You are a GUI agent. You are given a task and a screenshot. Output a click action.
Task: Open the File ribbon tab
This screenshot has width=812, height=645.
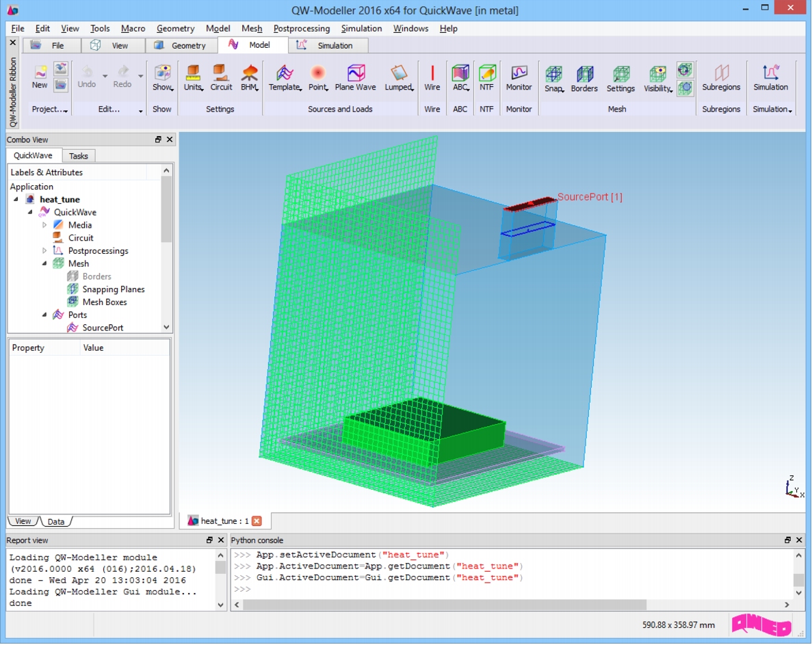[51, 46]
